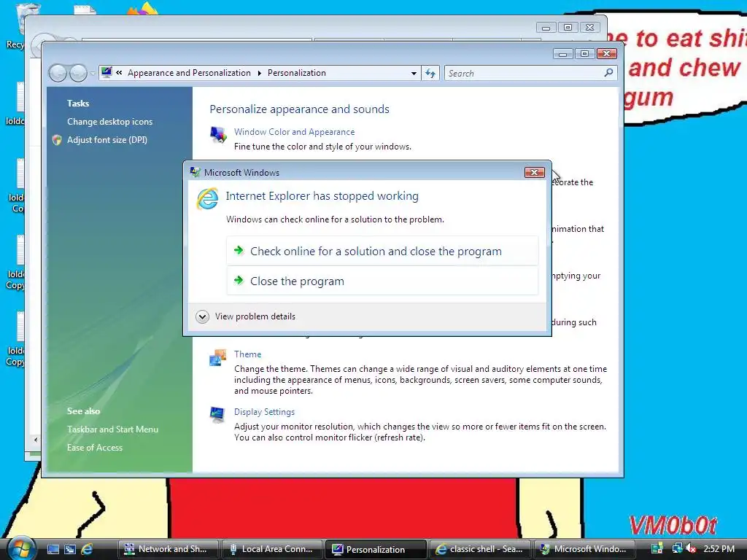
Task: Click the Internet Explorer crash icon
Action: (x=208, y=198)
